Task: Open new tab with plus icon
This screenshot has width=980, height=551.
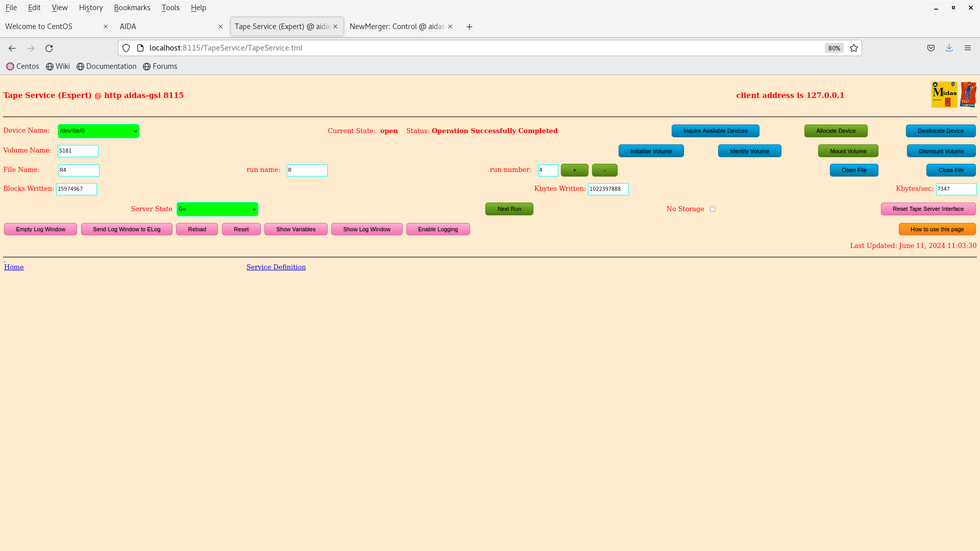Action: coord(469,27)
